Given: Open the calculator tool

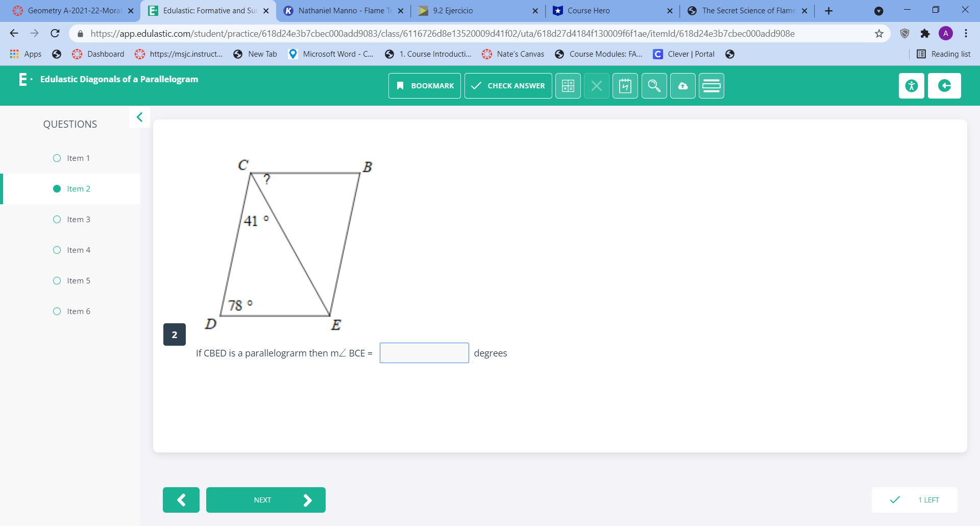Looking at the screenshot, I should point(568,85).
